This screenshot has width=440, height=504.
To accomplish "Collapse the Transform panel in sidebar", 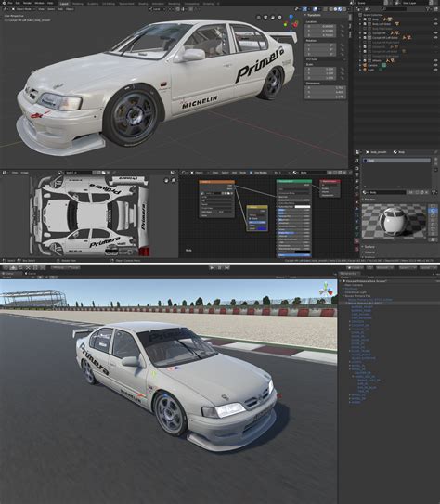I will click(313, 15).
